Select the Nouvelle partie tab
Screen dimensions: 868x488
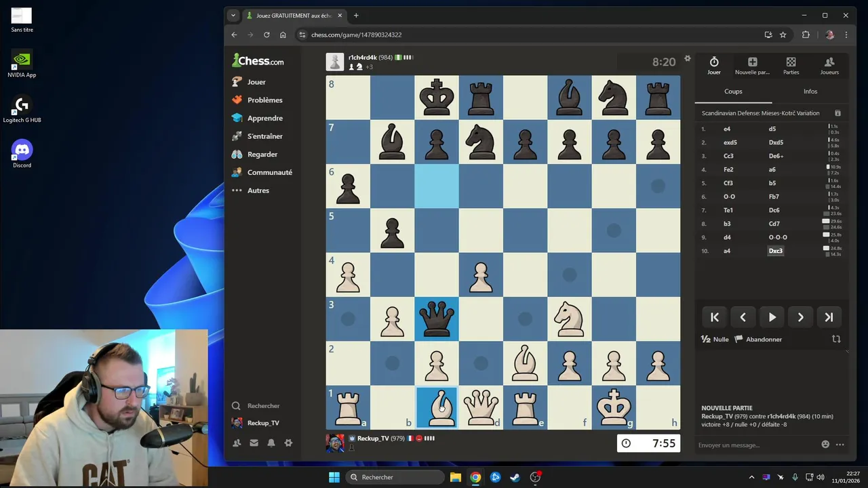pos(752,66)
